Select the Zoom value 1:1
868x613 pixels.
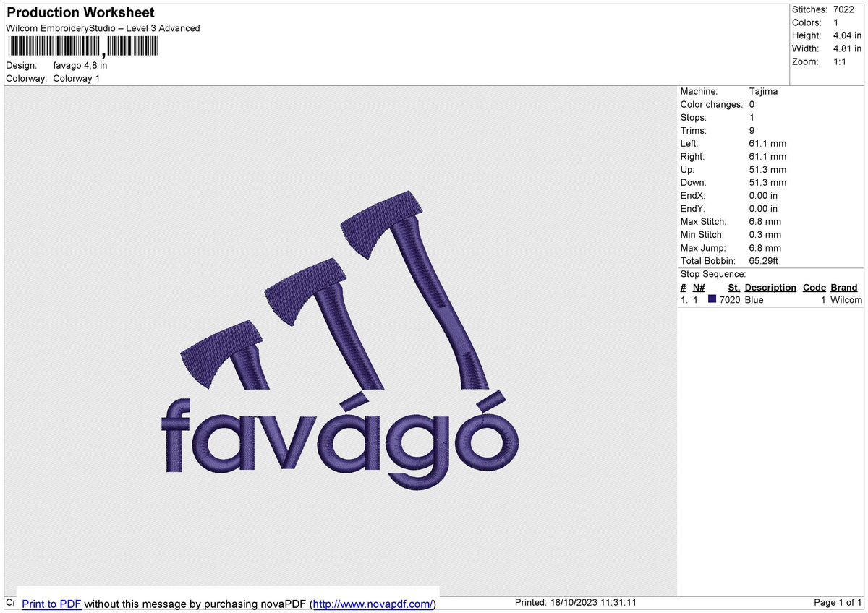click(840, 61)
